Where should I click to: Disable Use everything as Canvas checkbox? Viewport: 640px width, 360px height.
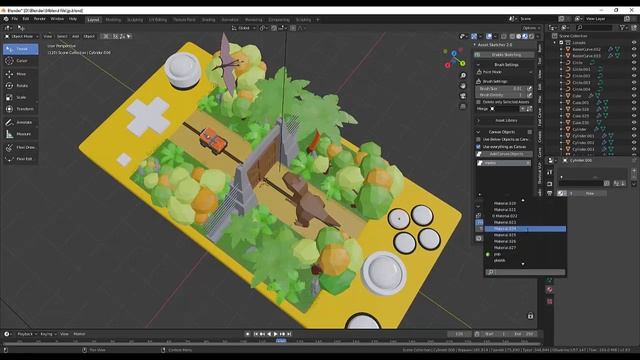pyautogui.click(x=478, y=147)
